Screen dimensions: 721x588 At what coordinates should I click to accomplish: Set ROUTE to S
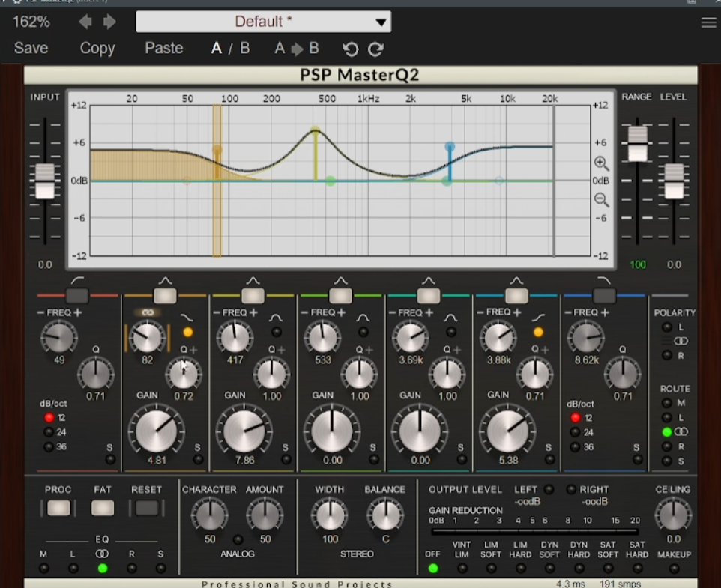[x=667, y=461]
